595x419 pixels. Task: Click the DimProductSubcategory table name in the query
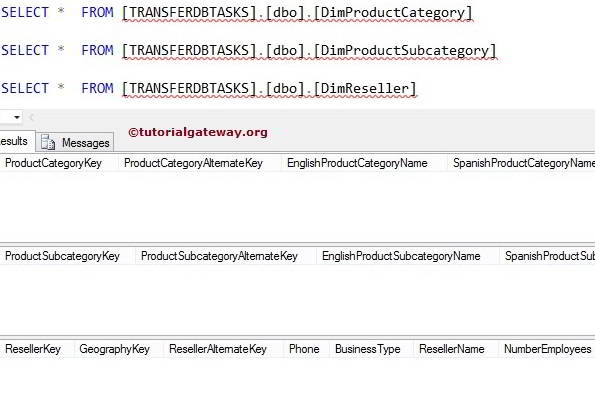405,51
